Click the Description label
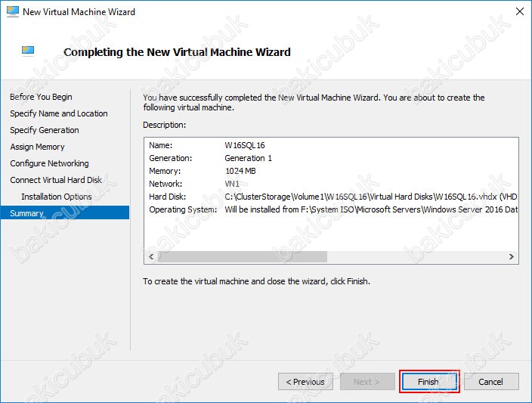This screenshot has width=532, height=403. point(165,125)
